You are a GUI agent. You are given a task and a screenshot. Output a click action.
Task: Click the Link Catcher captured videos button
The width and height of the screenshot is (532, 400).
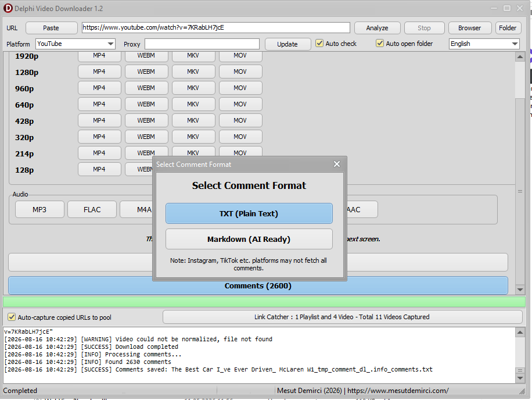point(342,317)
